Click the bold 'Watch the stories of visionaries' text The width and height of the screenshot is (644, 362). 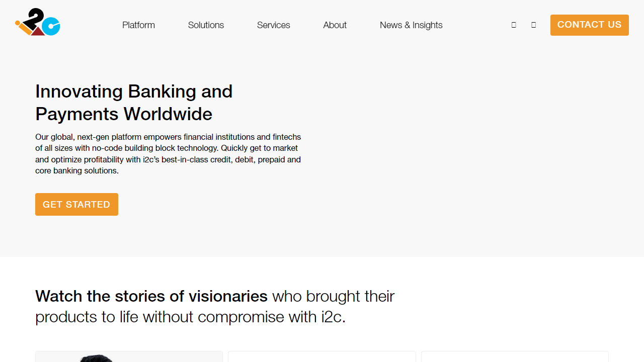(151, 296)
